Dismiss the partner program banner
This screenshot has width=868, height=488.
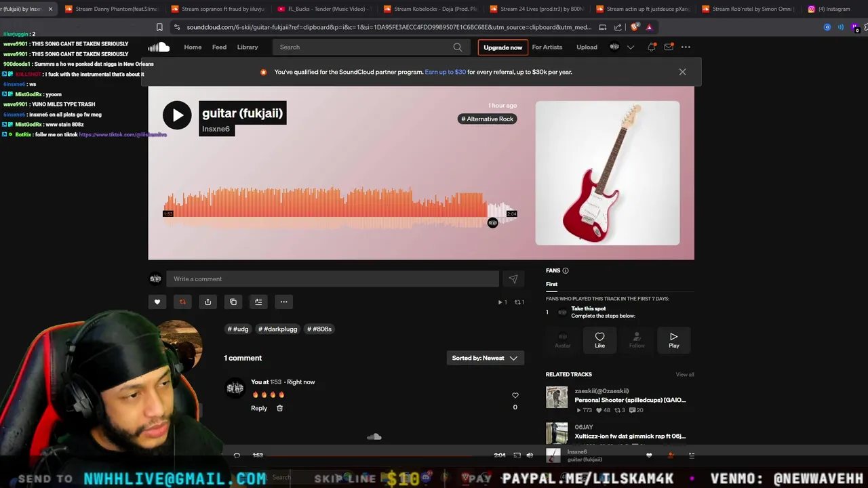[x=682, y=72]
